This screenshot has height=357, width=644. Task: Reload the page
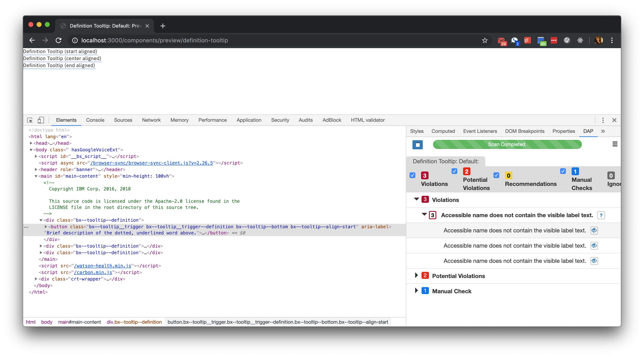click(59, 40)
